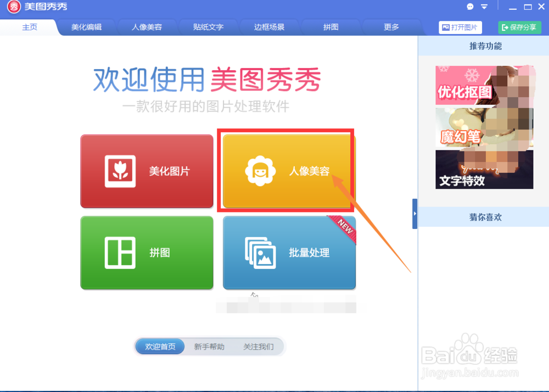Click the stacked photos icon on 批量处理 tile

260,253
